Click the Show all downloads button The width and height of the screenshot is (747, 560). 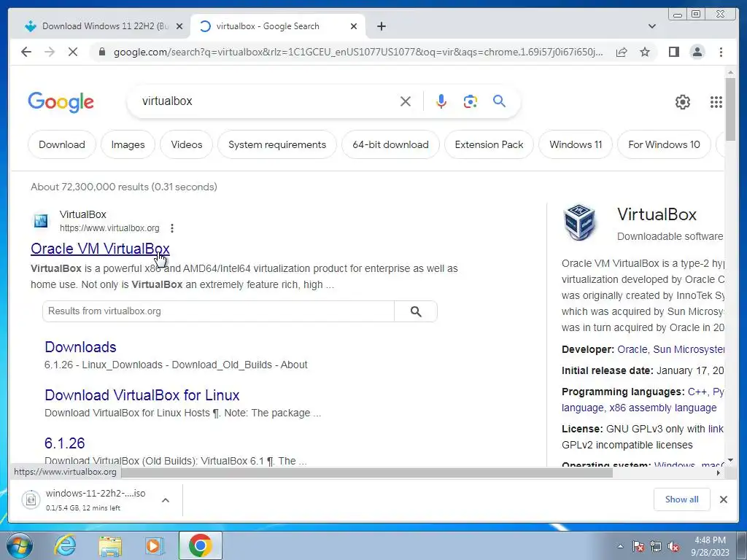click(682, 499)
